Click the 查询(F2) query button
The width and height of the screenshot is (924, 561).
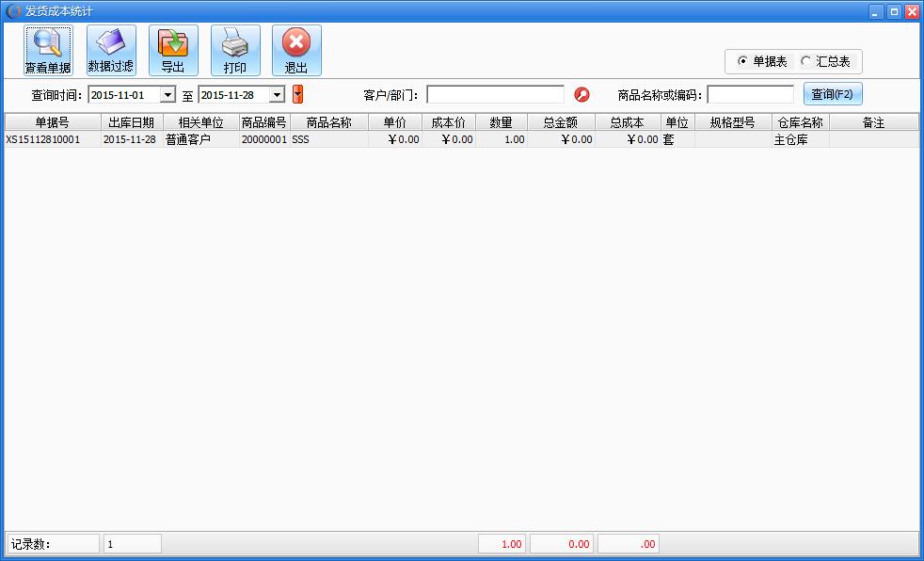pyautogui.click(x=833, y=94)
